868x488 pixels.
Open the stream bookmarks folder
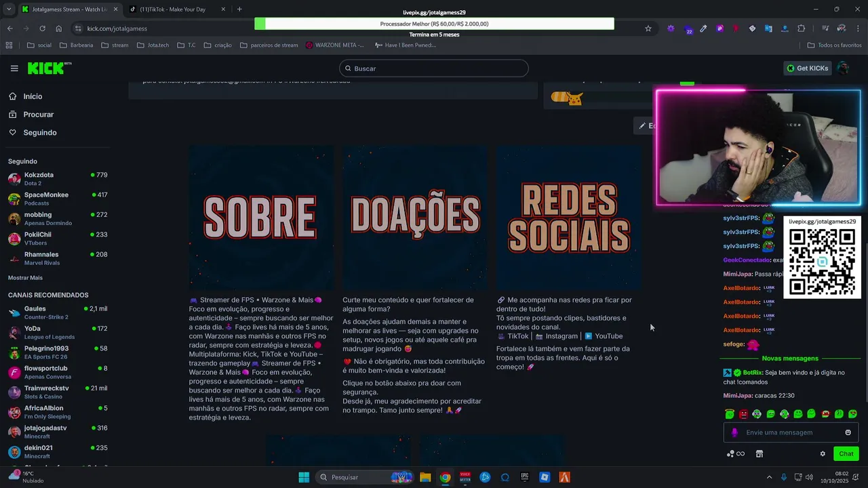(x=115, y=45)
